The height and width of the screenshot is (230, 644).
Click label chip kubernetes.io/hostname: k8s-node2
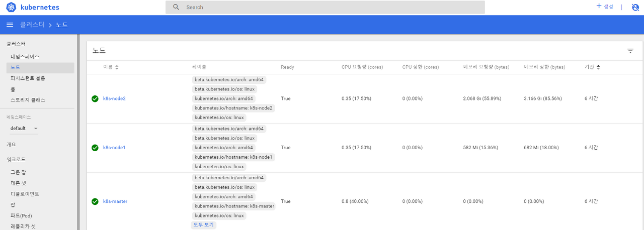[233, 108]
